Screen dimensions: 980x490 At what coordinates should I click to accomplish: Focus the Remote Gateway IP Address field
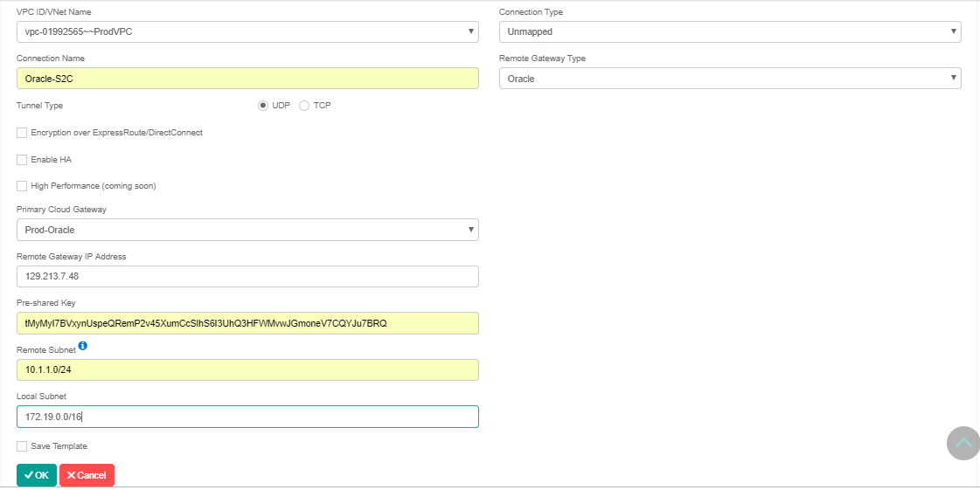(x=247, y=277)
